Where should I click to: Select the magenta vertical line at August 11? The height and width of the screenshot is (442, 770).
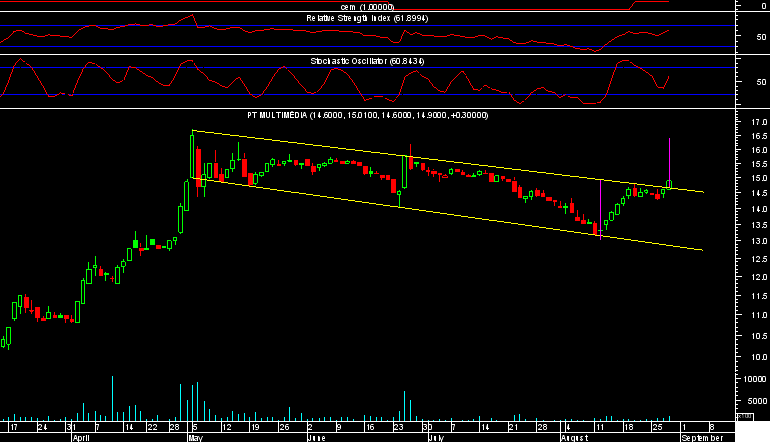pyautogui.click(x=601, y=210)
